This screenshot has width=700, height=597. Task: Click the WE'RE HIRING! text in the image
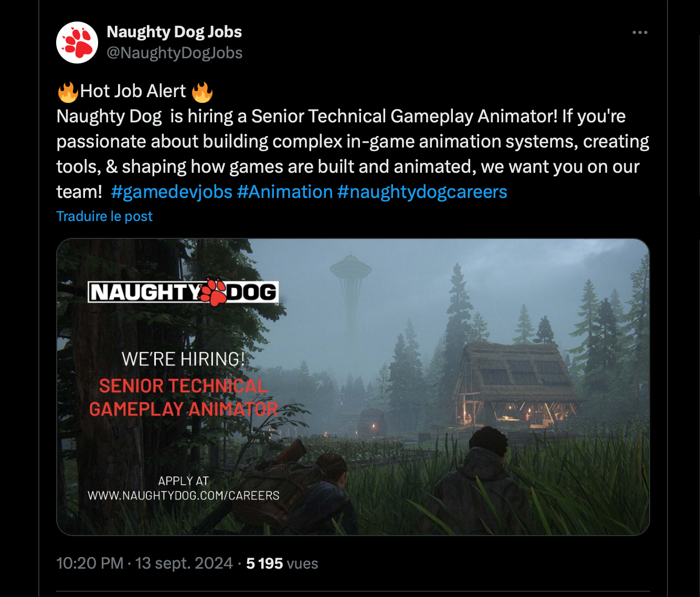pyautogui.click(x=183, y=359)
